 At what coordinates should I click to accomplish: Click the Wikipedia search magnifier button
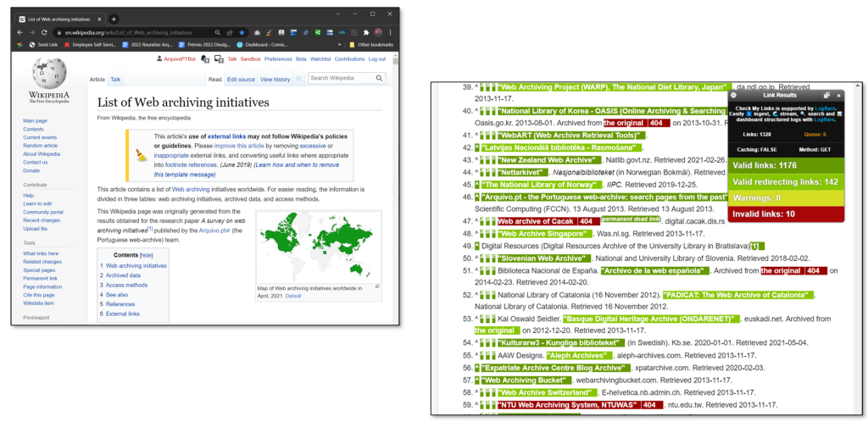click(x=379, y=78)
